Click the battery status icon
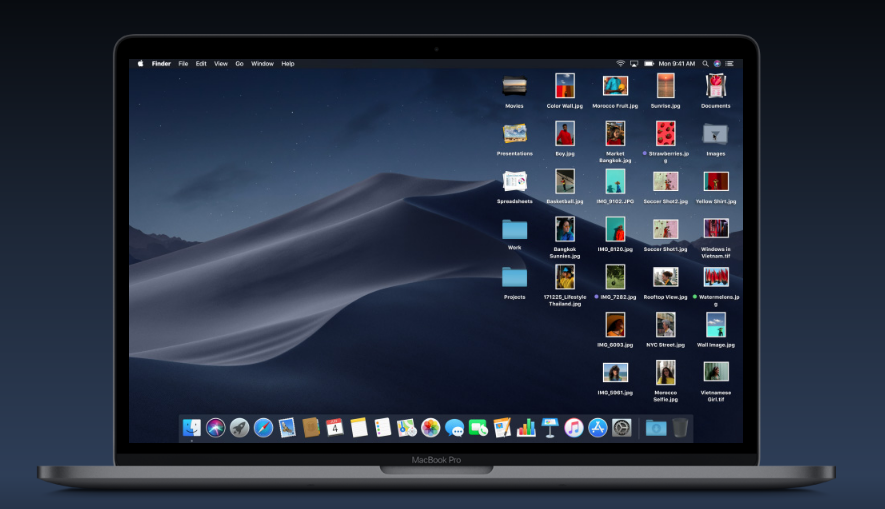 (x=649, y=64)
